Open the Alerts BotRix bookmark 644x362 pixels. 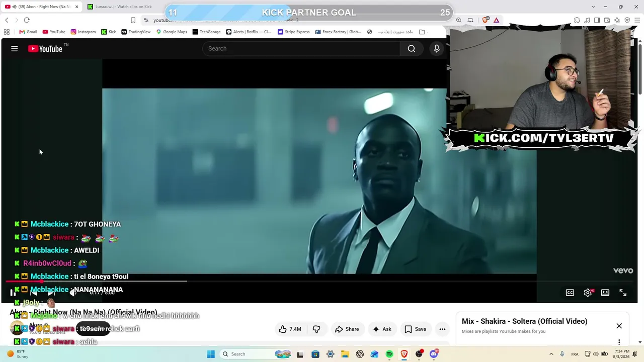point(249,32)
